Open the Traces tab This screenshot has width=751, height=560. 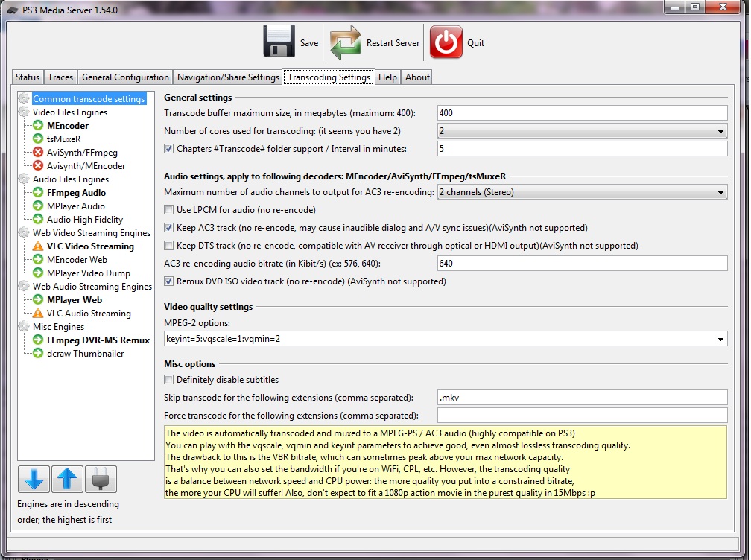click(60, 77)
